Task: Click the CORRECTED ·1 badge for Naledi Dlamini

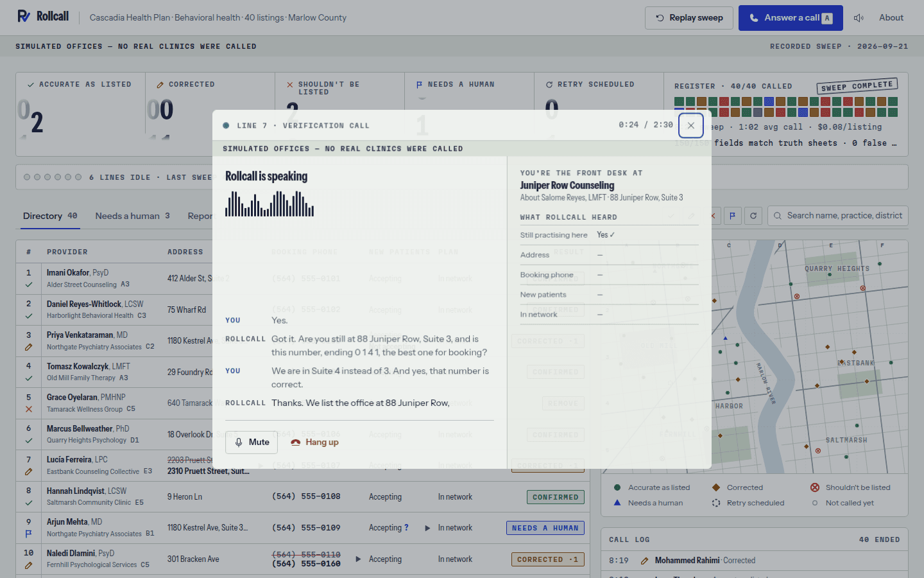Action: [x=548, y=559]
